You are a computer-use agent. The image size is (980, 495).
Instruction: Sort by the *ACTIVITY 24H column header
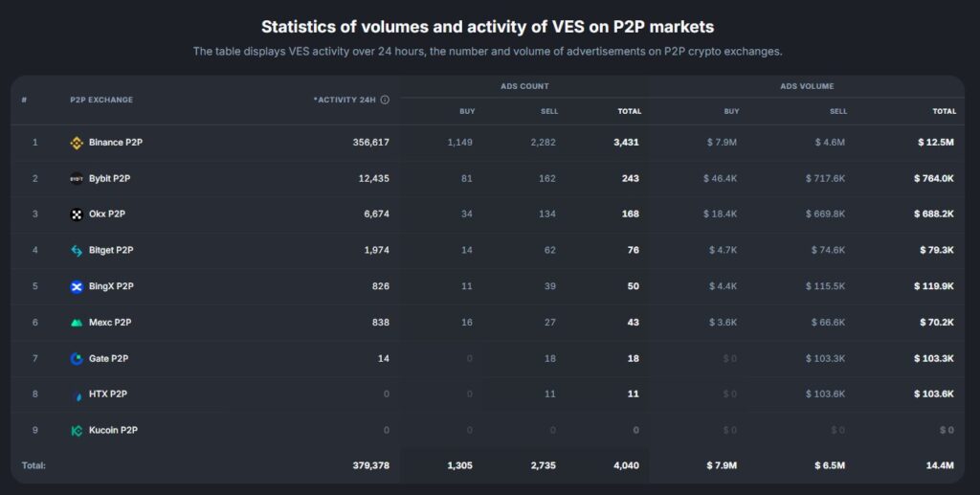[x=345, y=100]
